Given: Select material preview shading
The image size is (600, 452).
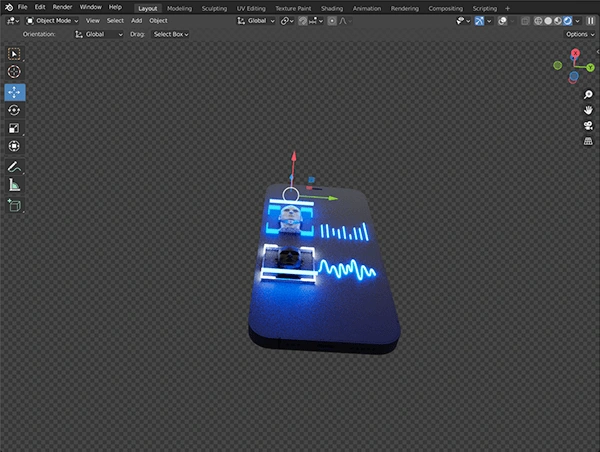Looking at the screenshot, I should [558, 21].
